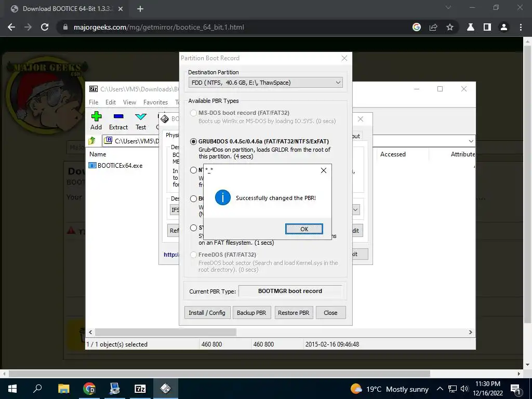Expand 7-Zip address bar dropdown arrow
This screenshot has height=399, width=532.
pos(471,141)
